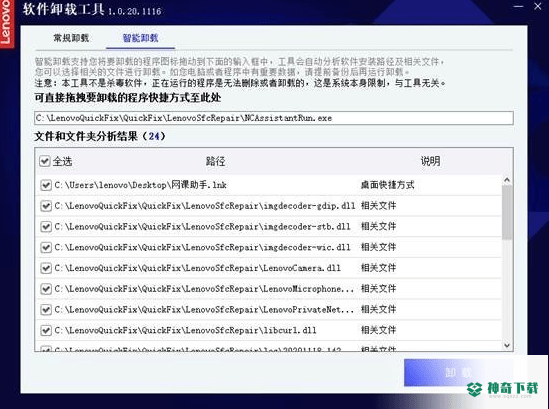549x409 pixels.
Task: Uncheck the 网课助手.lnk desktop shortcut row
Action: (x=46, y=185)
